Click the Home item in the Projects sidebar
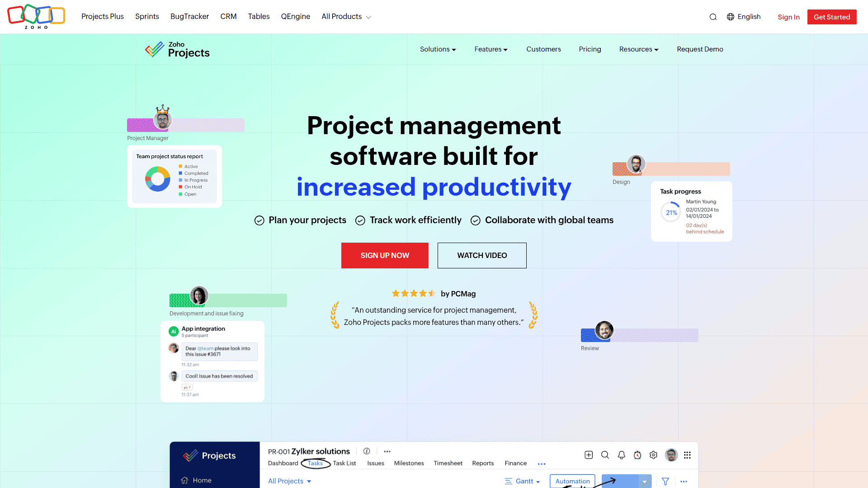 coord(196,480)
